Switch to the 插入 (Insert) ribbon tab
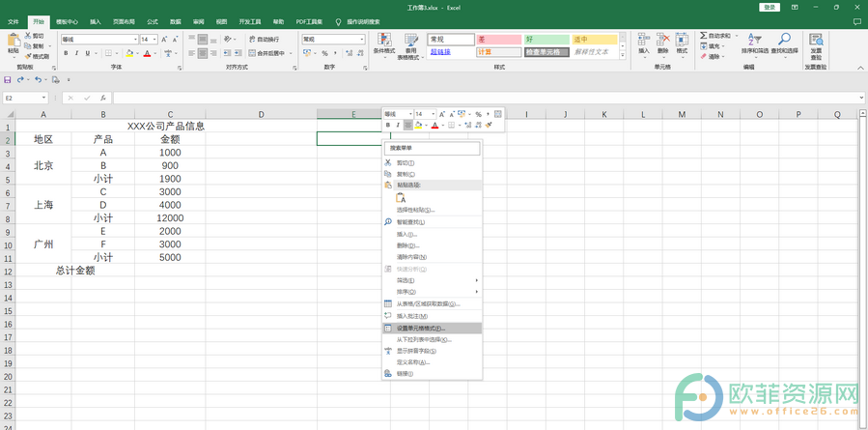 pos(96,22)
